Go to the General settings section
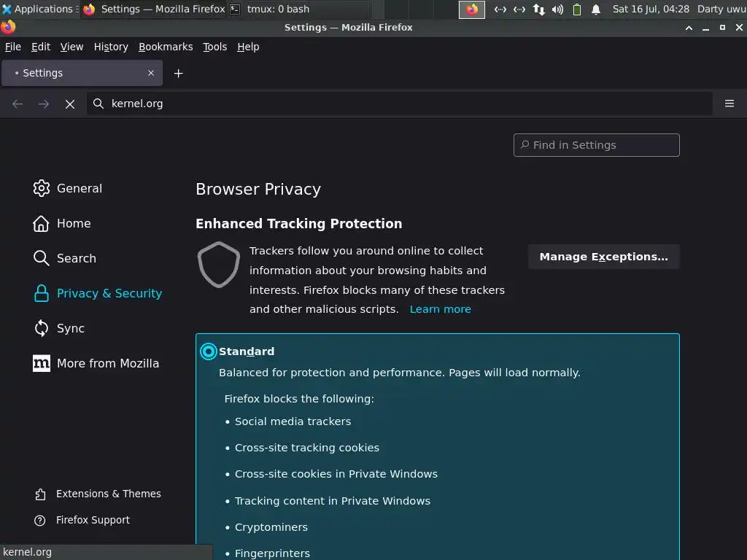The height and width of the screenshot is (560, 747). 68,188
